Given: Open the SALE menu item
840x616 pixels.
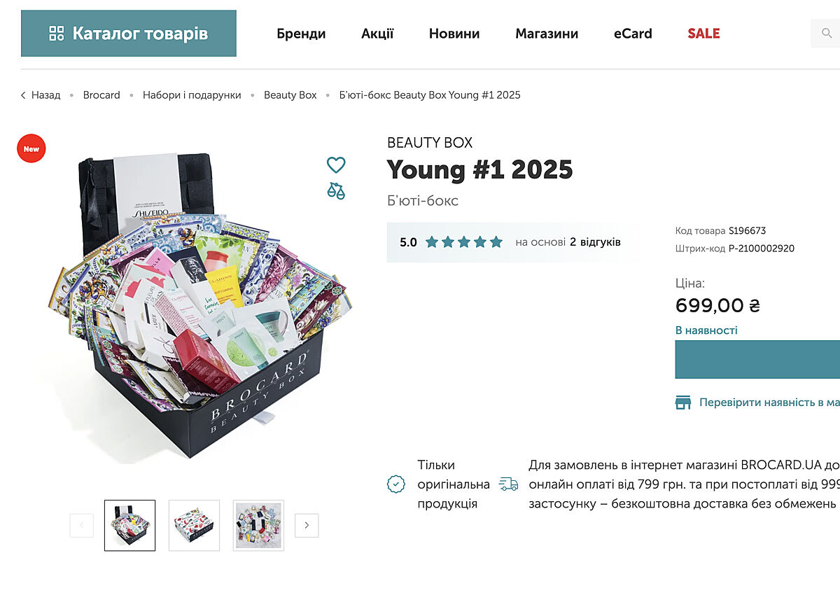Looking at the screenshot, I should 703,34.
